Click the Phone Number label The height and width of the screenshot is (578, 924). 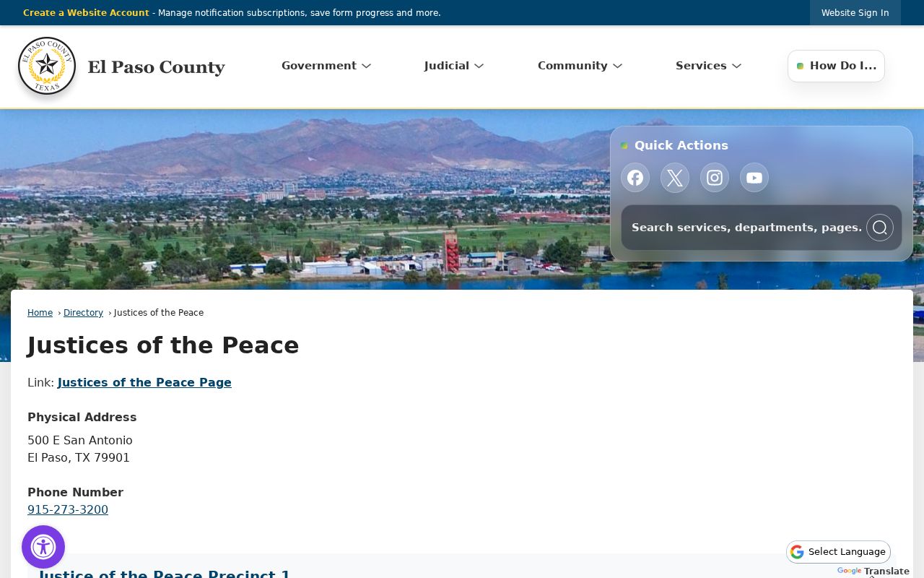pyautogui.click(x=75, y=493)
